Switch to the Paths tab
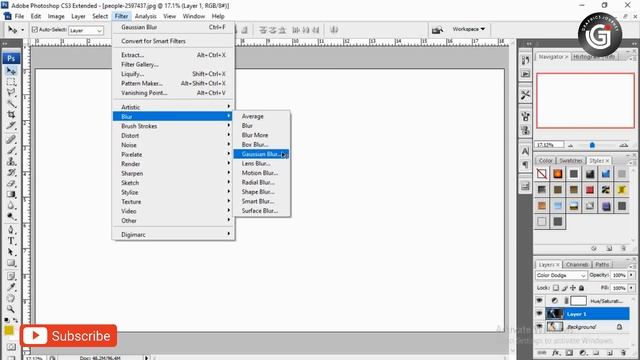 pos(602,264)
